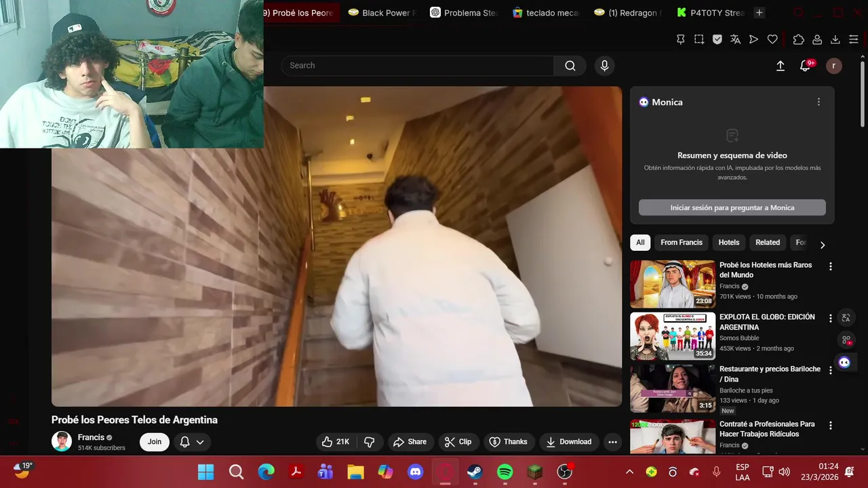Click the 'ESP LAA' language indicator
The width and height of the screenshot is (868, 488).
pos(743,472)
